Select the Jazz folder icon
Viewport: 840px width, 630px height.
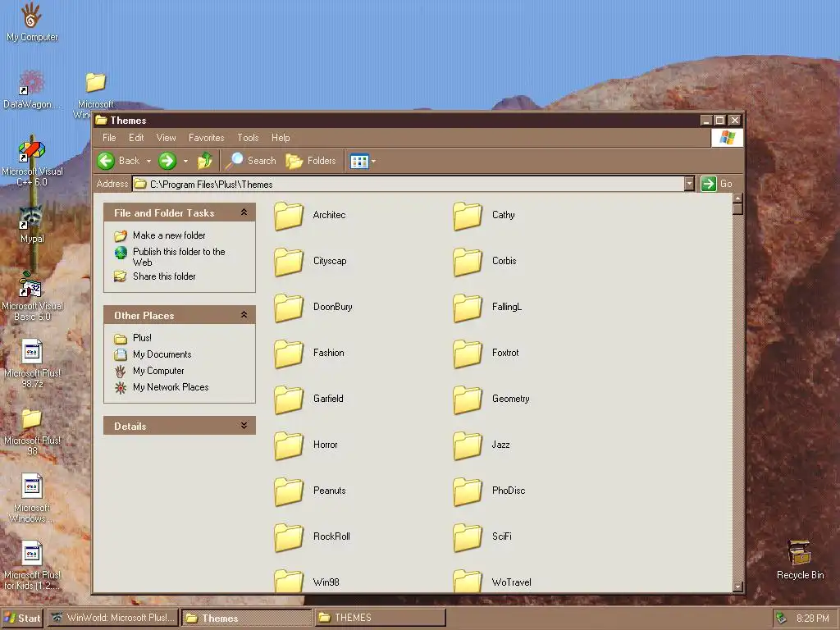point(468,445)
